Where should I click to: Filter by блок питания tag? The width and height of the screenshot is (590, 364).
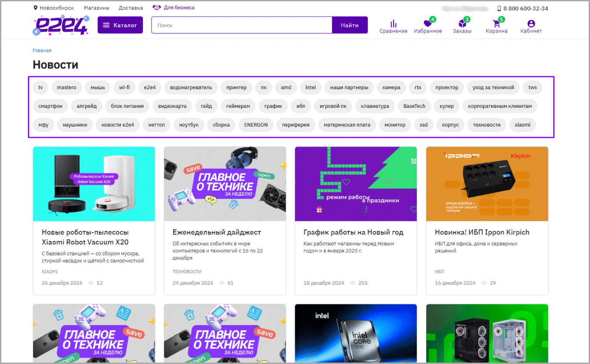click(x=128, y=106)
